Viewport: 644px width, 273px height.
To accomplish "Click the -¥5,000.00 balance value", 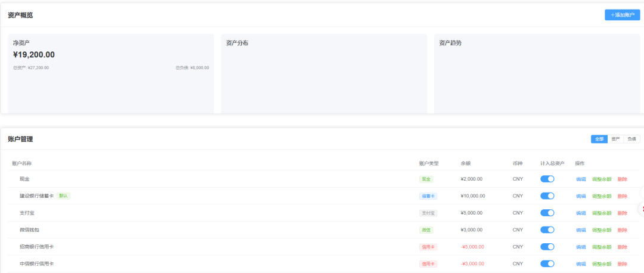I will point(472,247).
